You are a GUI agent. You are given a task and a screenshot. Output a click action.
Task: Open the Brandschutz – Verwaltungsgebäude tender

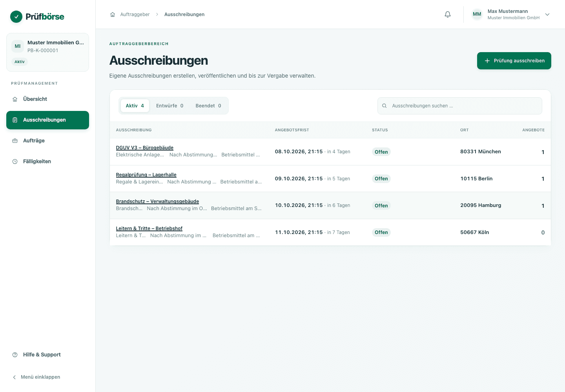(157, 201)
